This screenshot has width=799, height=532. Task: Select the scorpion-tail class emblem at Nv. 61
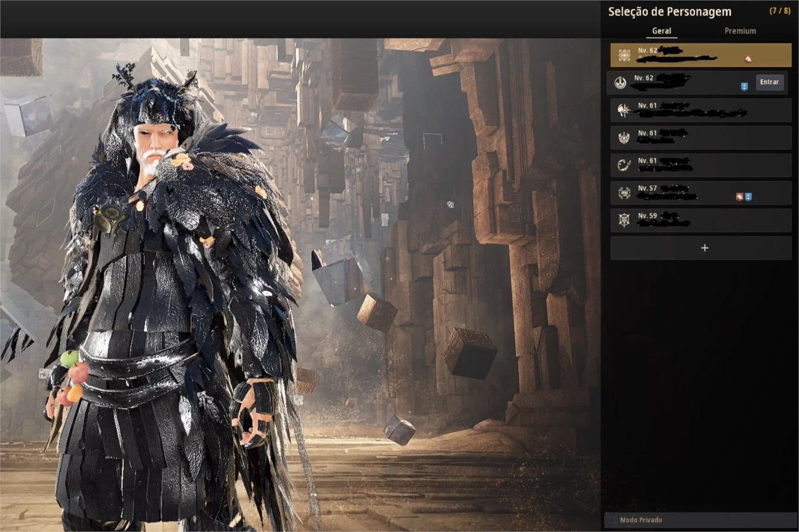click(624, 166)
